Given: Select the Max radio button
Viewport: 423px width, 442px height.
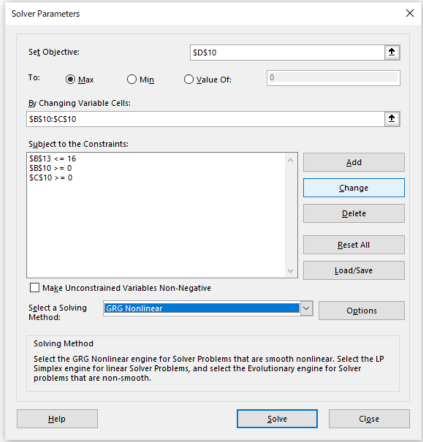Looking at the screenshot, I should pyautogui.click(x=70, y=79).
